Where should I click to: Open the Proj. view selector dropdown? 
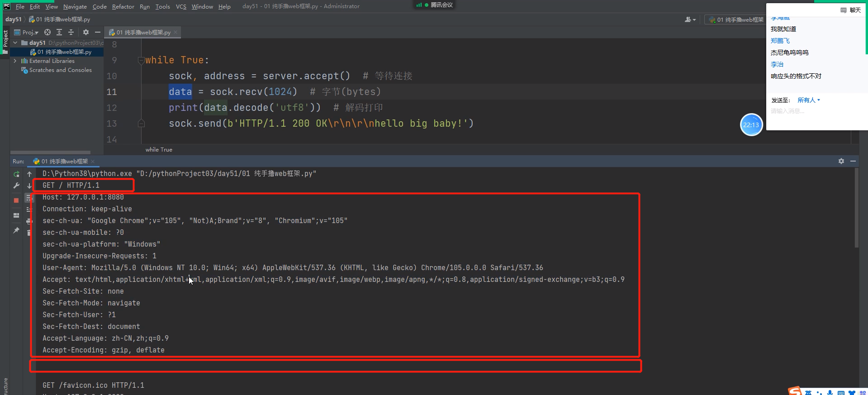coord(26,32)
